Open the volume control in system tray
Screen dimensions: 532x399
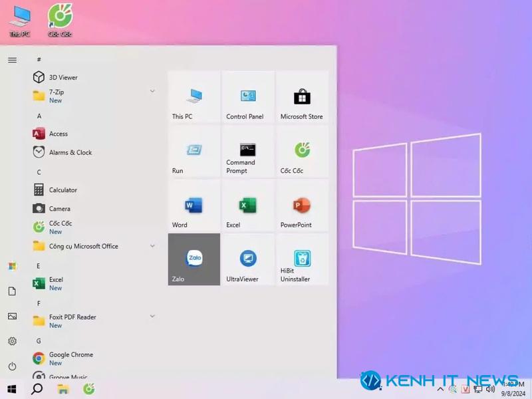tap(490, 389)
